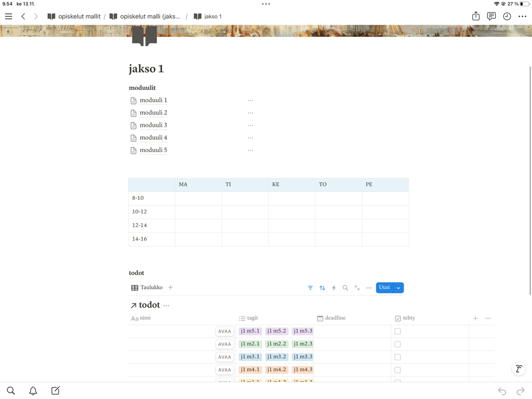Open notifications bell icon at bottom
This screenshot has height=399, width=532.
pos(33,391)
